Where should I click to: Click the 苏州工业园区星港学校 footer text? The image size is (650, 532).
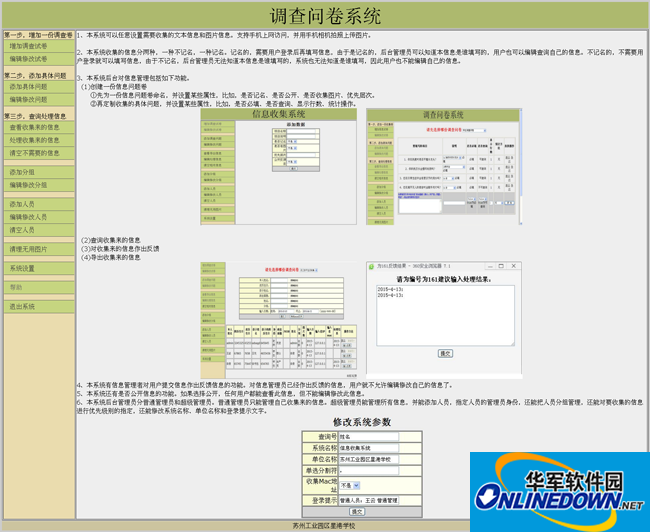324,526
